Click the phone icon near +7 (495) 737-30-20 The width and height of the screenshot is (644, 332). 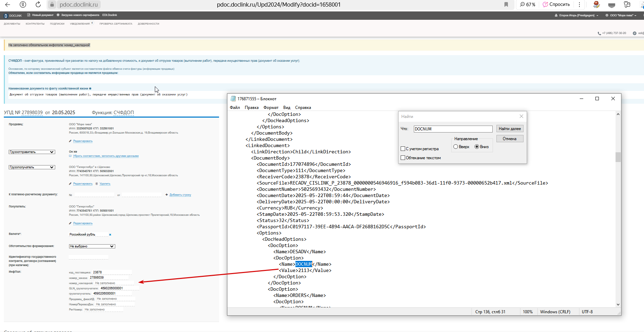pos(599,33)
